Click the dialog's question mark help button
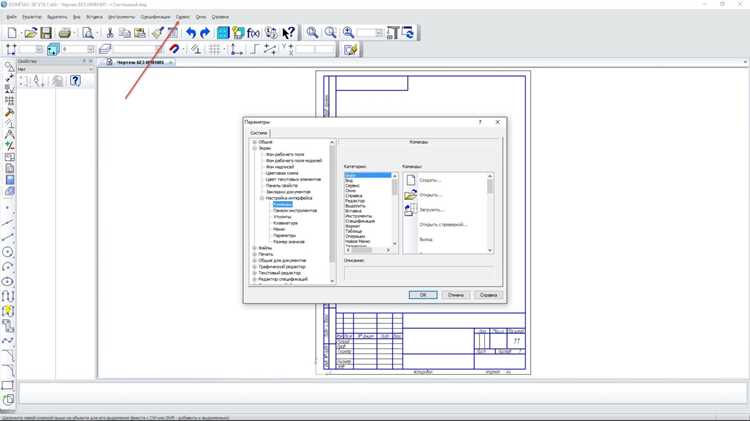 point(480,122)
